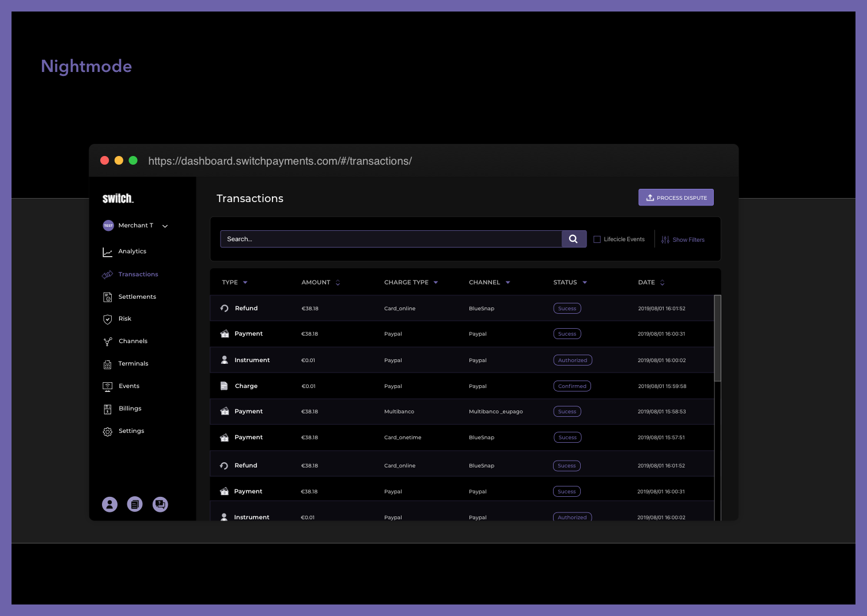This screenshot has height=616, width=867.
Task: Open Risk from the sidebar
Action: click(x=125, y=319)
